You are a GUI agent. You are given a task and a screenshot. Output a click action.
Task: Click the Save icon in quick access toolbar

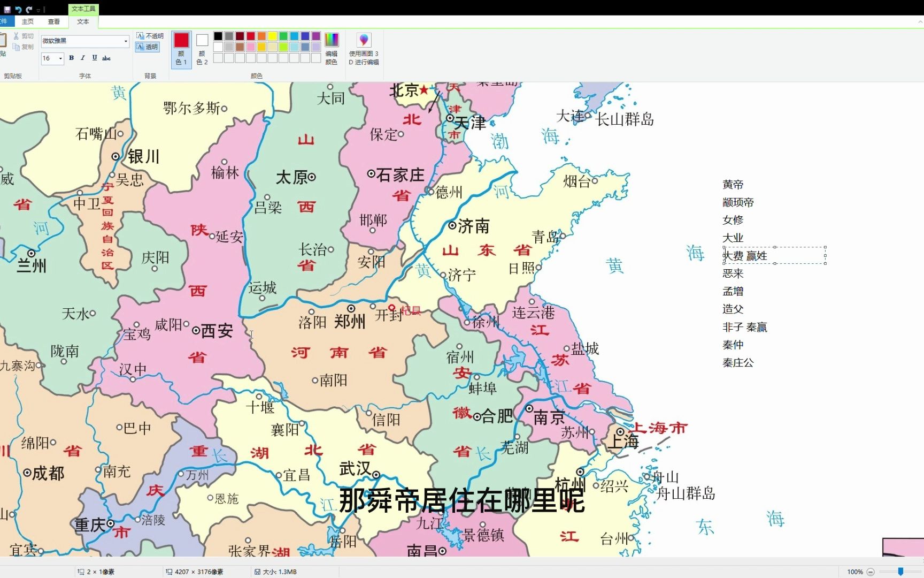[x=7, y=9]
